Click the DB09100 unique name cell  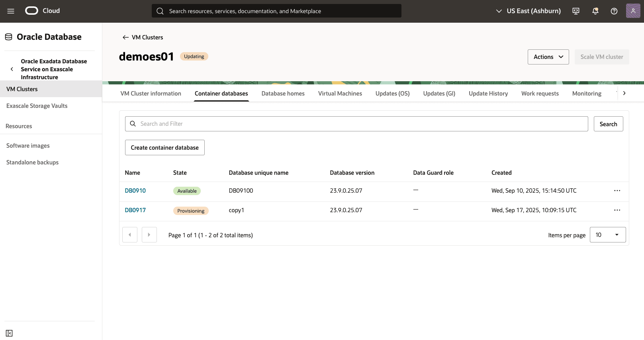(x=241, y=191)
